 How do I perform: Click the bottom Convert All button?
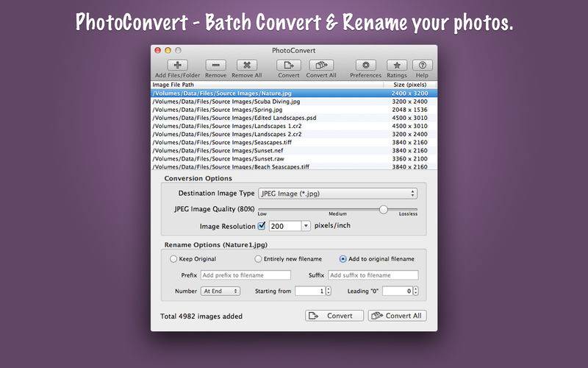point(397,316)
